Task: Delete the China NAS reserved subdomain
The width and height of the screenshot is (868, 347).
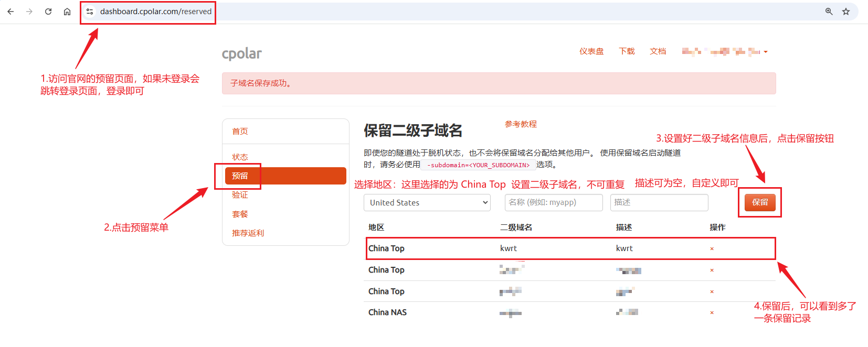Action: tap(712, 313)
